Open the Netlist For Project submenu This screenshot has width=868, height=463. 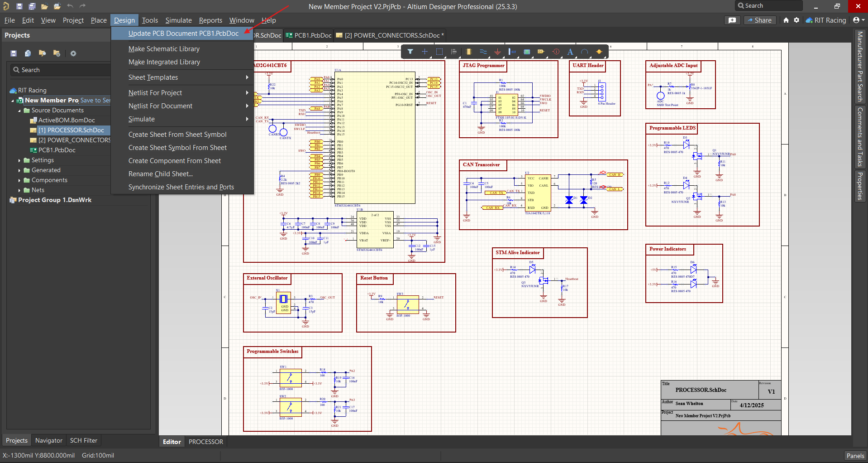[x=182, y=93]
